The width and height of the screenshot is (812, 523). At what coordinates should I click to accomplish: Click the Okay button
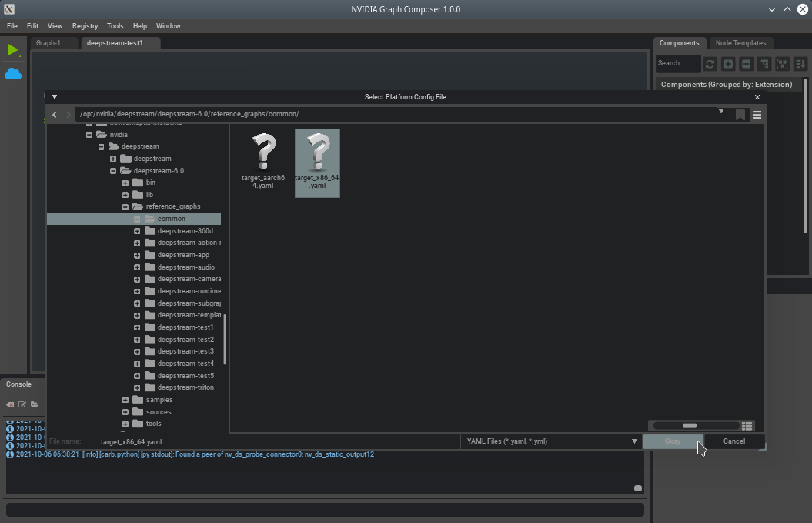[672, 441]
